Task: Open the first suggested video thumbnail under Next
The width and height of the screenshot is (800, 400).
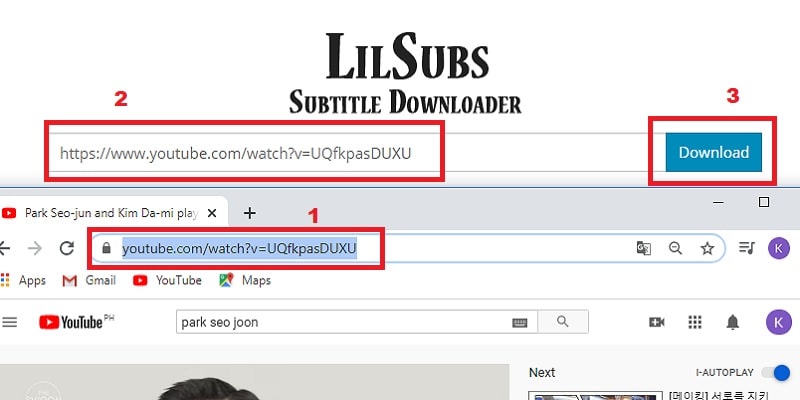Action: point(594,396)
